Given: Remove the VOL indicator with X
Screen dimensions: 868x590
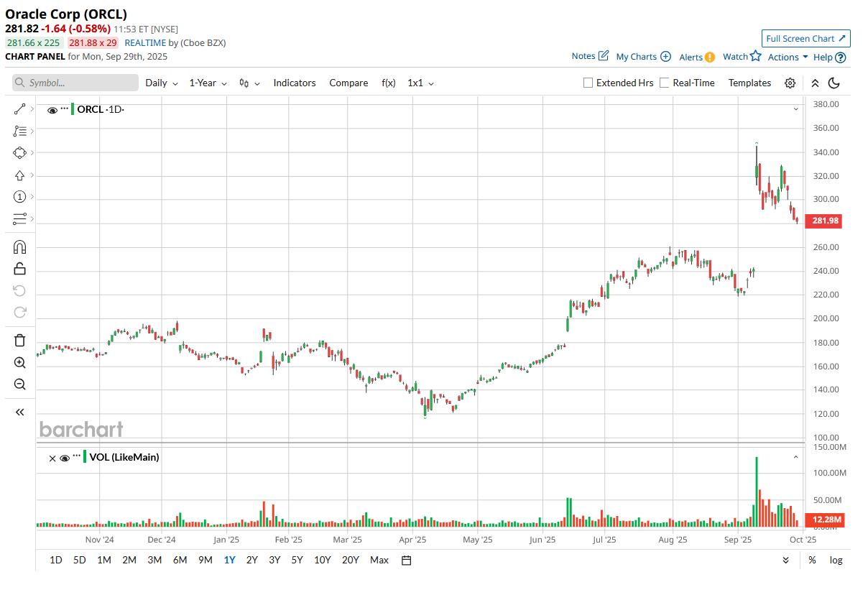Looking at the screenshot, I should 52,458.
